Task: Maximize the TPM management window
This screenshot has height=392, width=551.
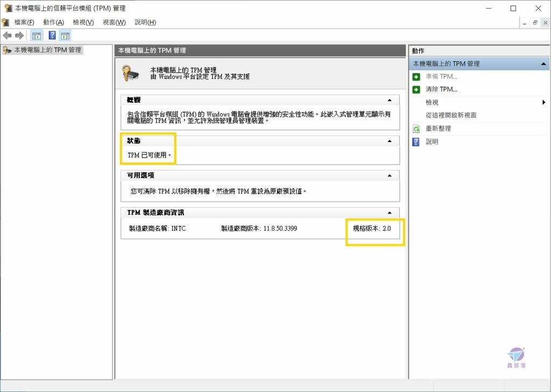Action: (x=513, y=8)
